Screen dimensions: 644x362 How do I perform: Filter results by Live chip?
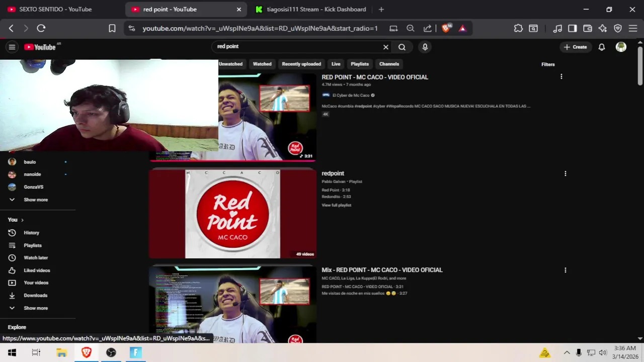(x=336, y=64)
